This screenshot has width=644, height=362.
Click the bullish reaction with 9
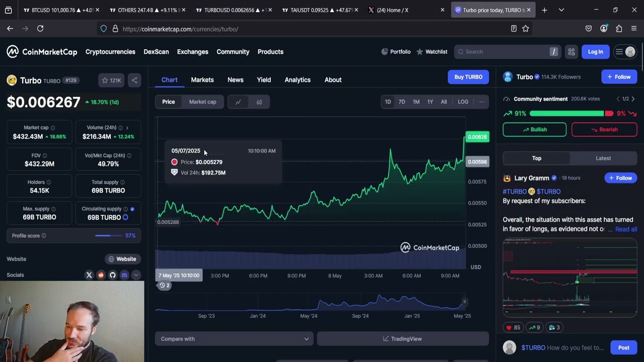click(x=534, y=327)
